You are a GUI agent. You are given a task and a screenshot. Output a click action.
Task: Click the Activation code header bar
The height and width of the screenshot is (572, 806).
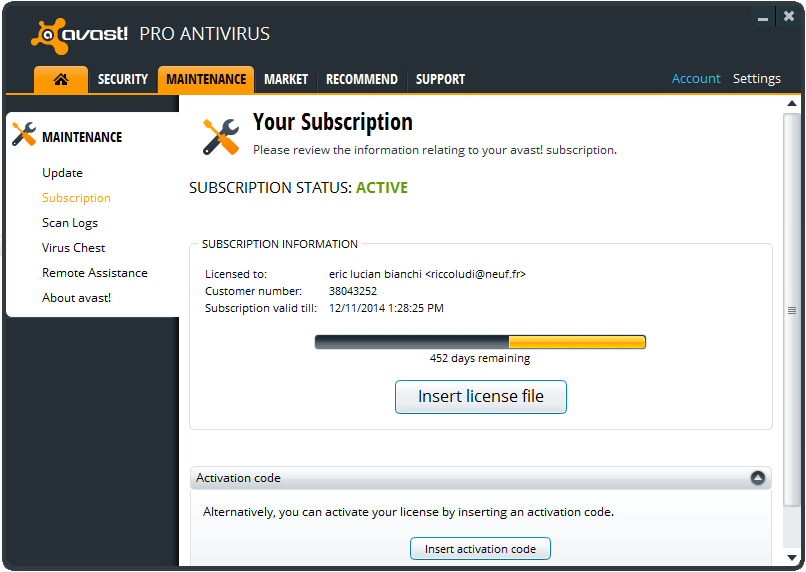(481, 478)
